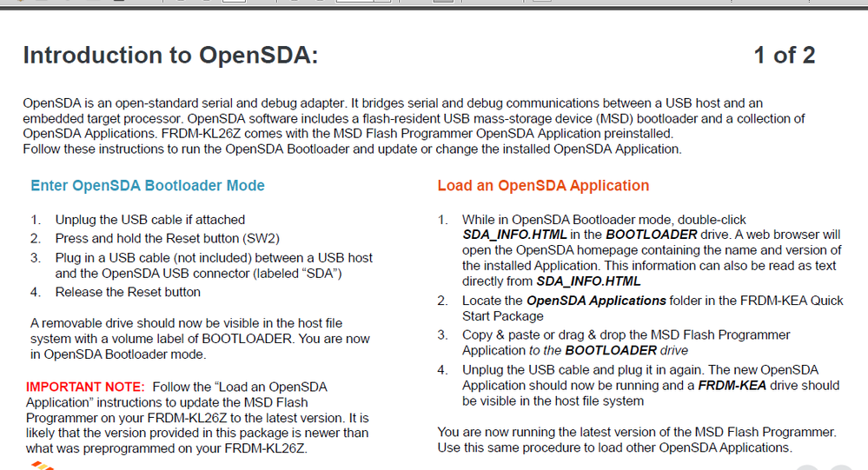Click line "Use this same procedure to load other"

point(615,447)
